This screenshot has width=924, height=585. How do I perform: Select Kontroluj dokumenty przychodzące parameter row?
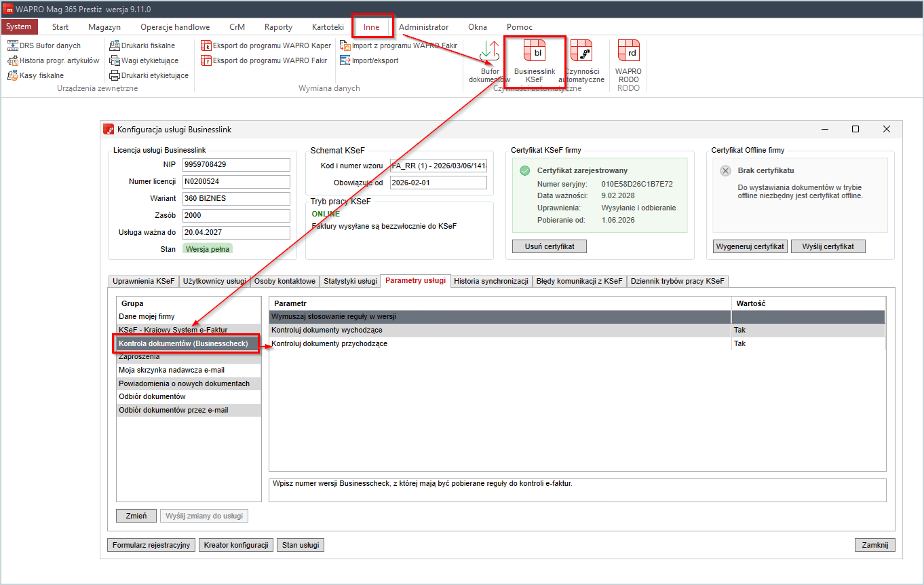click(577, 343)
